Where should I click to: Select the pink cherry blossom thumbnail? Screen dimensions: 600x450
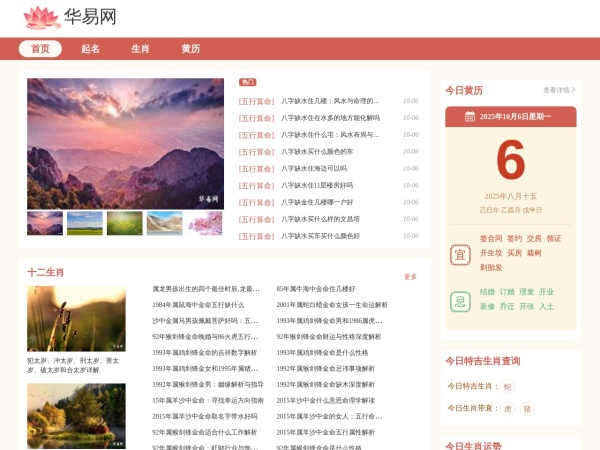tap(205, 223)
